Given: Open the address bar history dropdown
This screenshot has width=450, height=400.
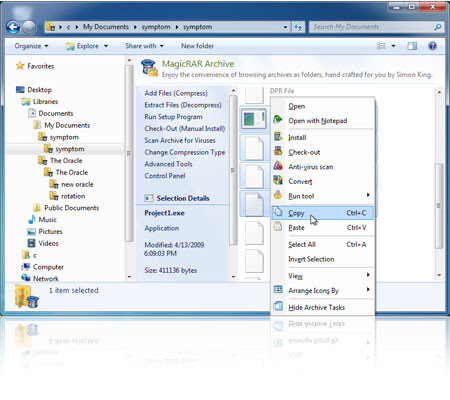Looking at the screenshot, I should (285, 27).
